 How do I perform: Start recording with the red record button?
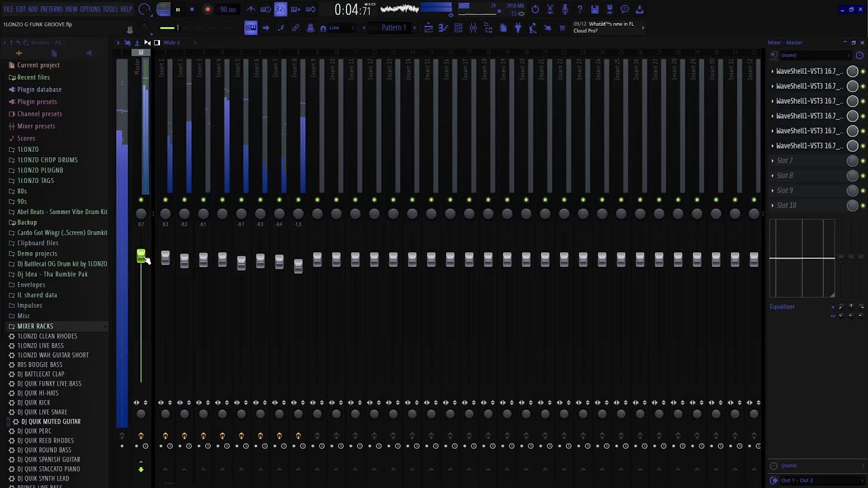pos(208,9)
